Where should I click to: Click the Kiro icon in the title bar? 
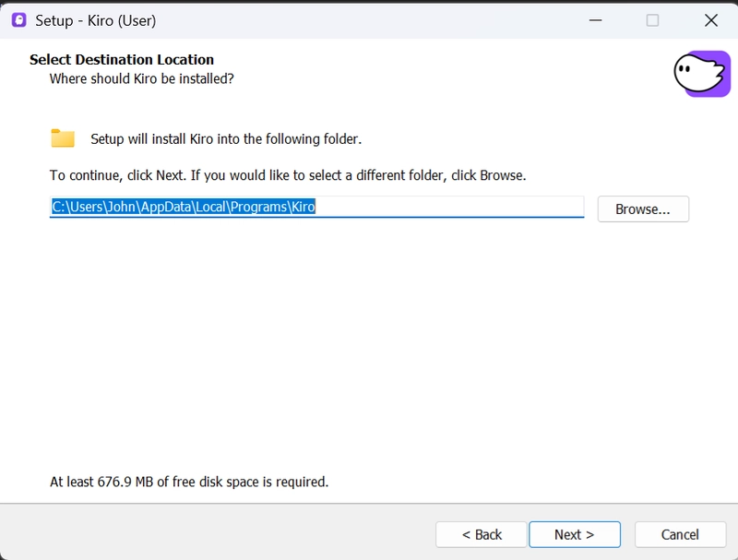(18, 19)
